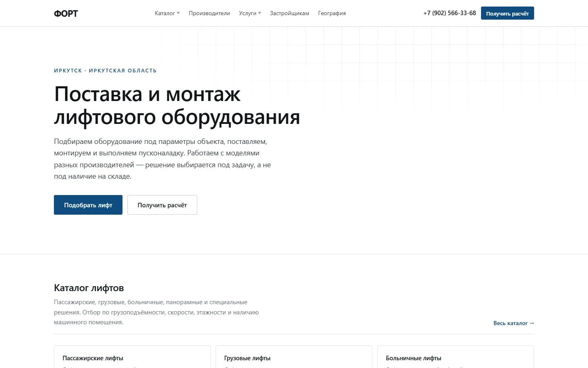
Task: Click the header Получить расчёт button
Action: coord(507,13)
